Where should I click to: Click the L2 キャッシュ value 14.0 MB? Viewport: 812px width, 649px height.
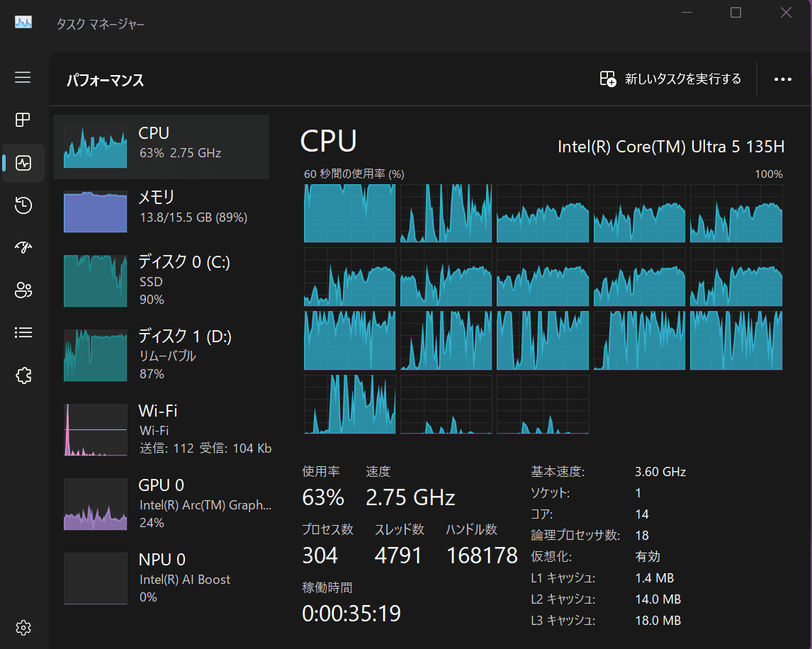658,599
